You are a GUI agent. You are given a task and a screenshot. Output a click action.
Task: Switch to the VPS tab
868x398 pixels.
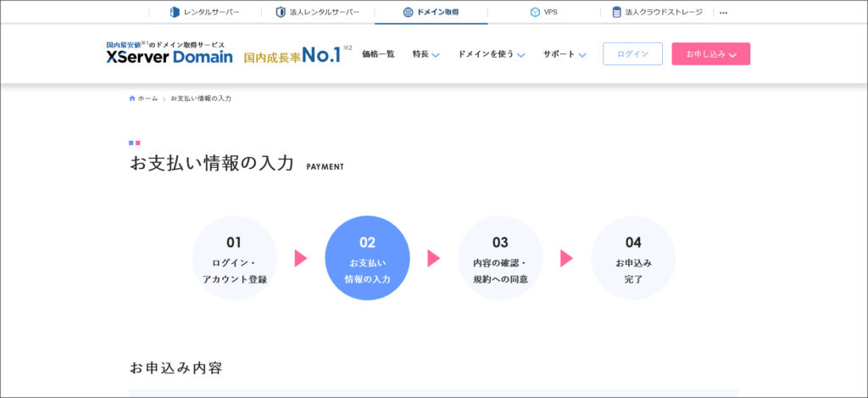pyautogui.click(x=543, y=12)
